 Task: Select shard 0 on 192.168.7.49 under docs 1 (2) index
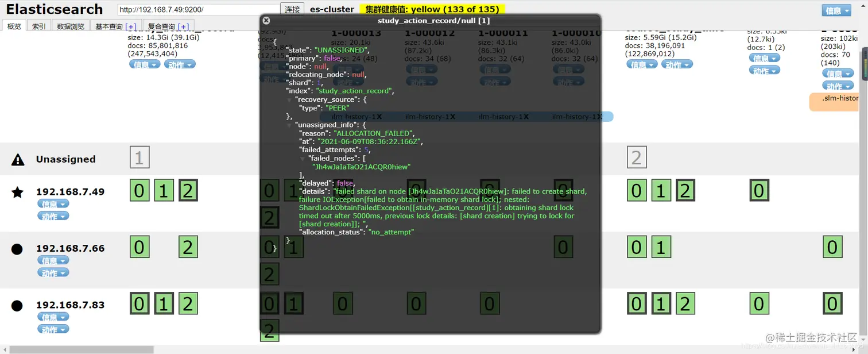759,190
